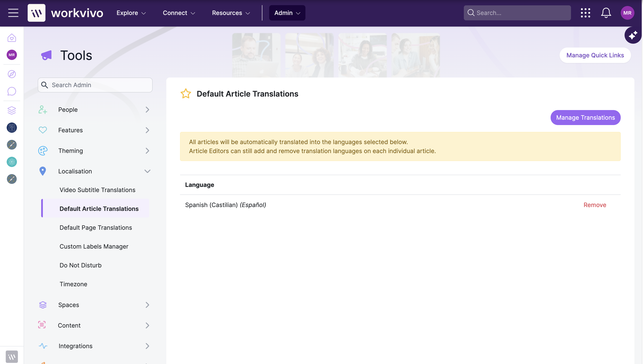Open the MR profile avatar in header
643x364 pixels.
627,13
